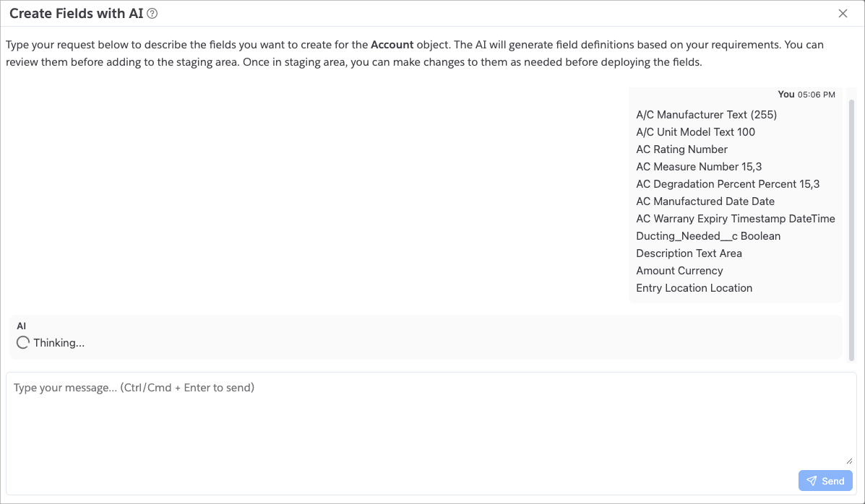Focus the message input text area
Viewport: 865px width, 504px height.
pyautogui.click(x=430, y=419)
